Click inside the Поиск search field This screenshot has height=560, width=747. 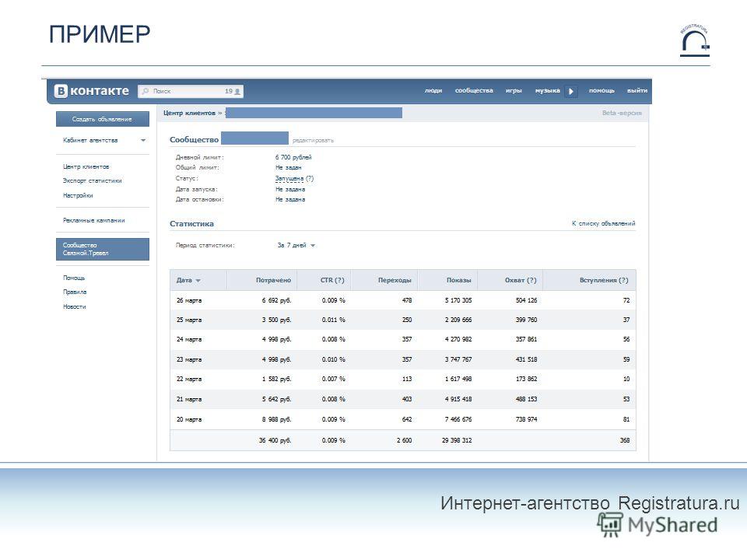[191, 91]
